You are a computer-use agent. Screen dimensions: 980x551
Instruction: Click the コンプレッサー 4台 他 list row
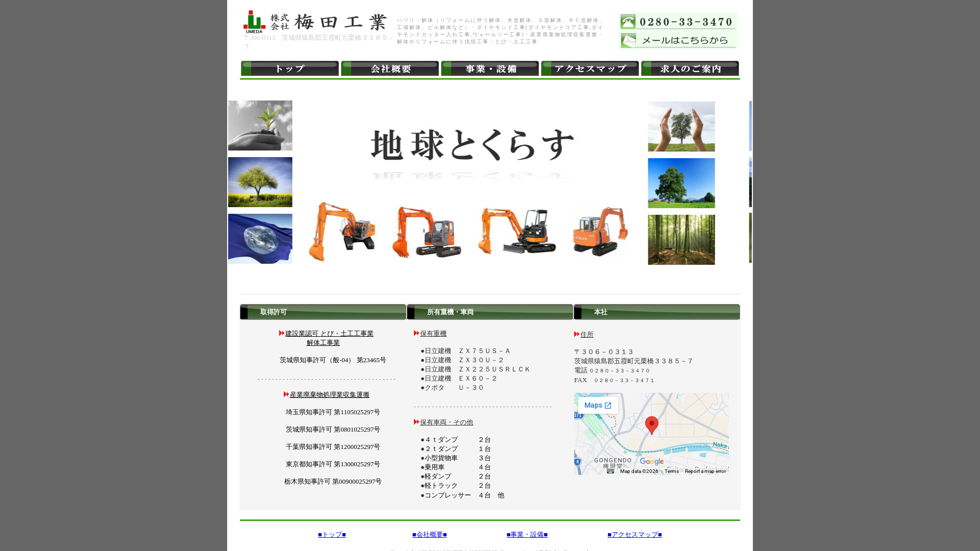click(x=462, y=495)
